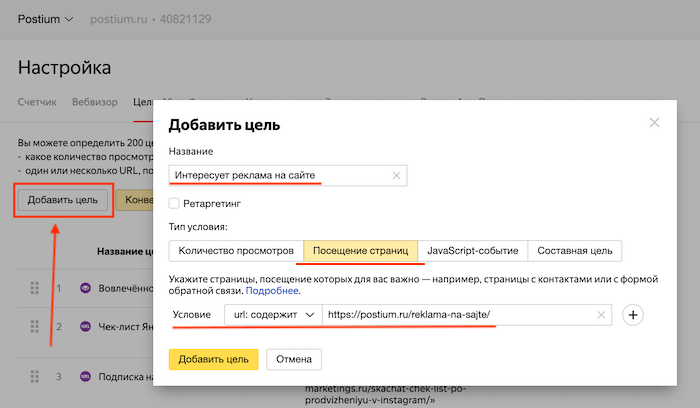This screenshot has height=408, width=700.
Task: Add another condition with plus button
Action: [x=632, y=315]
